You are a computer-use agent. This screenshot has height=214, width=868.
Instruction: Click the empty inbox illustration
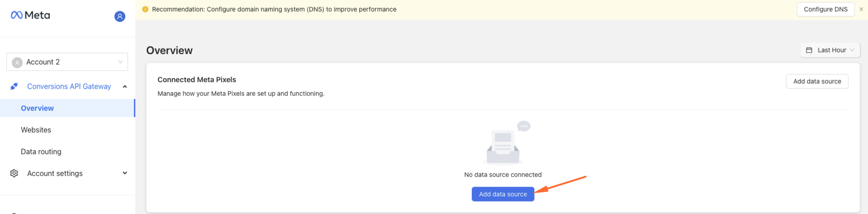coord(506,143)
